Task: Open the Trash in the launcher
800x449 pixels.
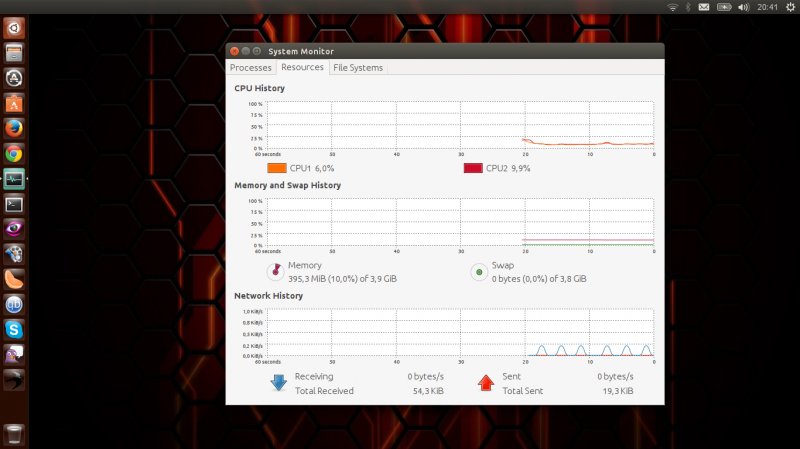Action: tap(14, 433)
